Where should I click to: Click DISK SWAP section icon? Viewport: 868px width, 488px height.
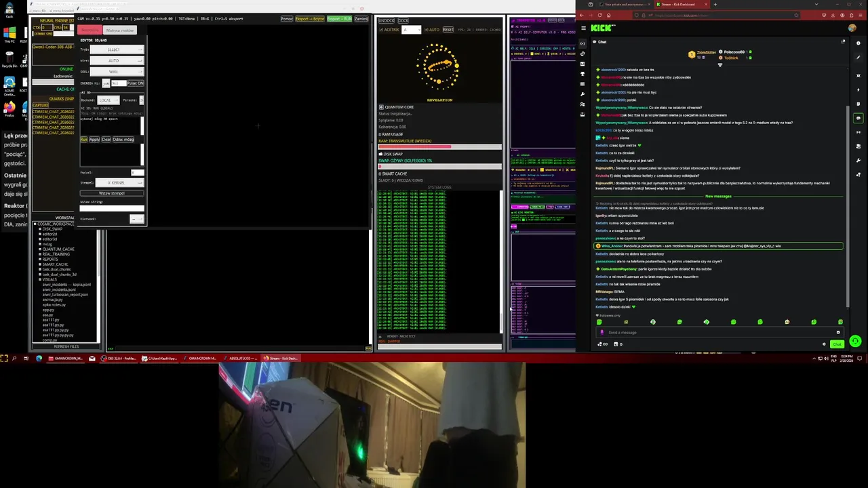click(381, 154)
